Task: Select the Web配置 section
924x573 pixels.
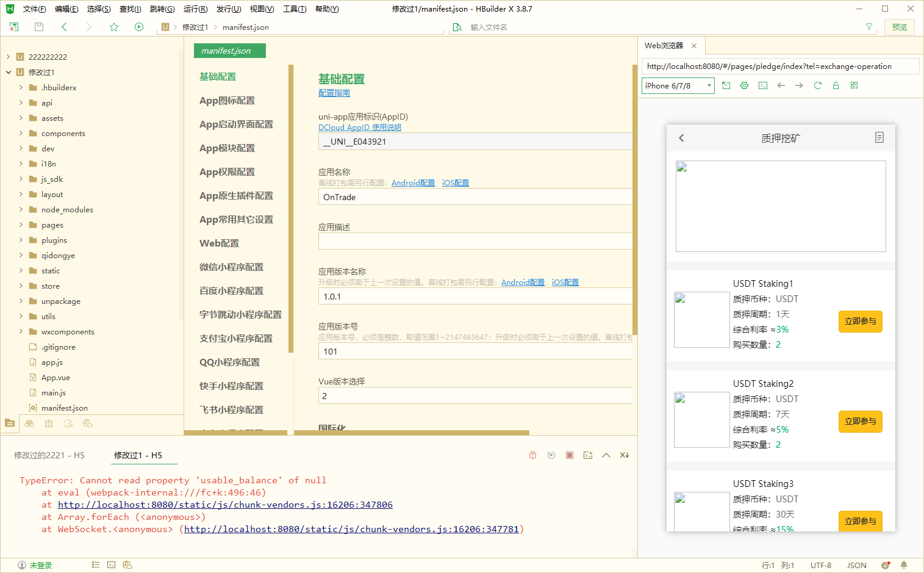Action: 219,243
